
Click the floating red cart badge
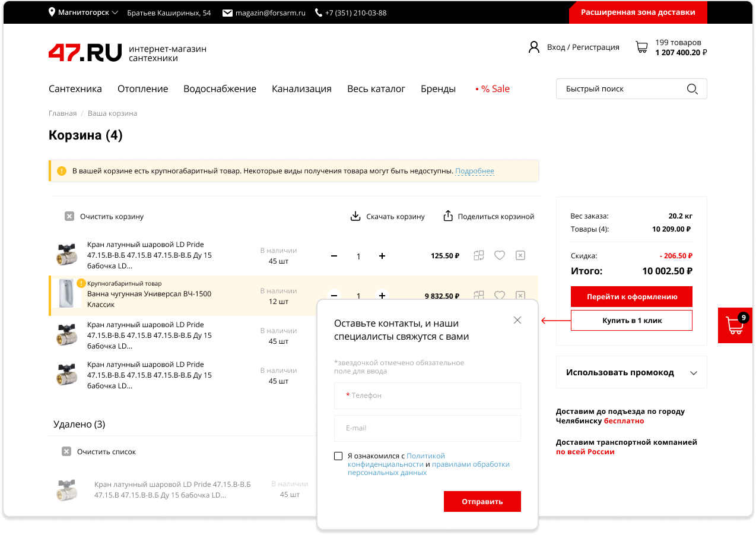coord(735,325)
